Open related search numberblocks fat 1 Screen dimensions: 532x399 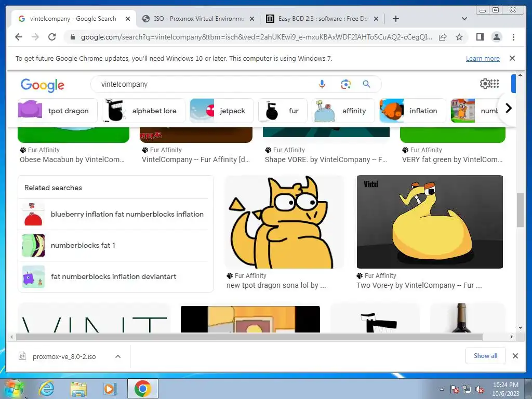113,245
